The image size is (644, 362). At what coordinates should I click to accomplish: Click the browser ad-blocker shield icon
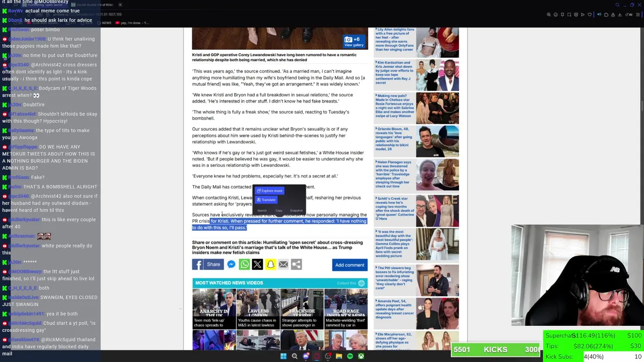576,15
